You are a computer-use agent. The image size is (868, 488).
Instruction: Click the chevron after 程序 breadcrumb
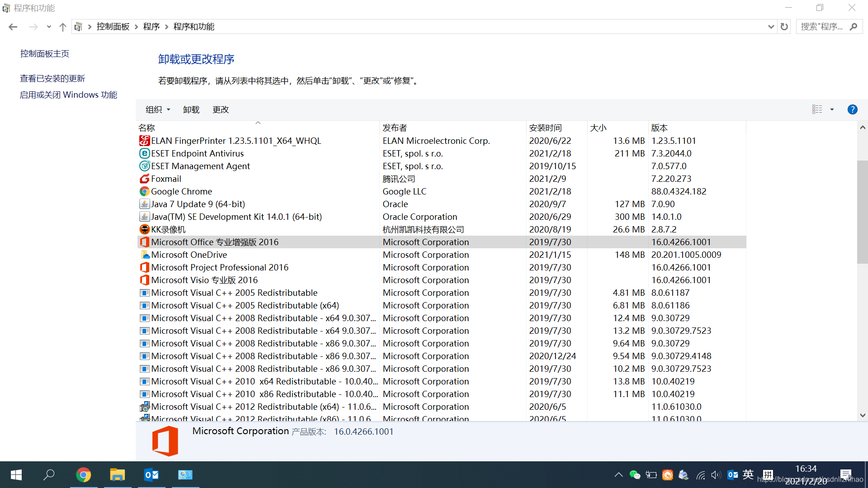pyautogui.click(x=166, y=27)
